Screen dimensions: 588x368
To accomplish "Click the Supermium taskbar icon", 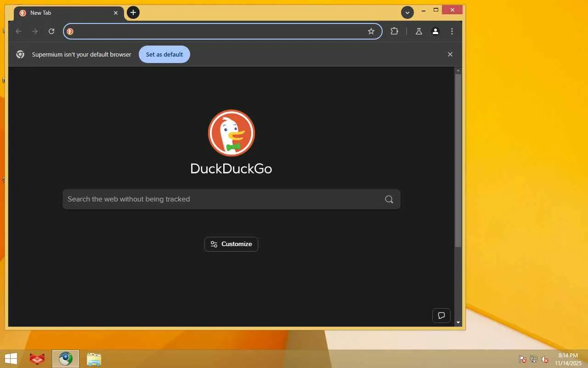I will [x=66, y=359].
